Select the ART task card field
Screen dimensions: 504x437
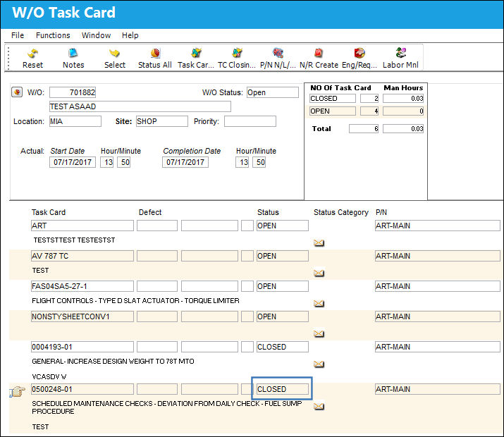(x=82, y=226)
